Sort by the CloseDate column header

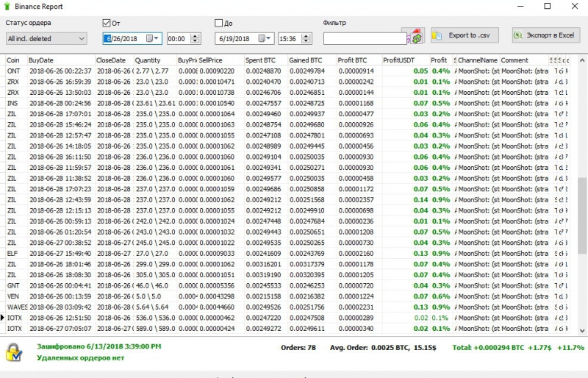point(115,60)
